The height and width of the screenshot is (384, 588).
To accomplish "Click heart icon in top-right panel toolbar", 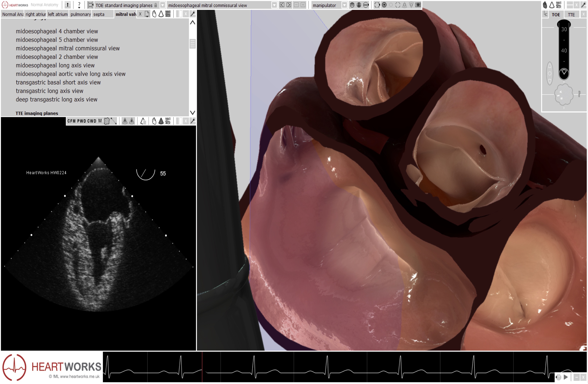I will pos(545,5).
